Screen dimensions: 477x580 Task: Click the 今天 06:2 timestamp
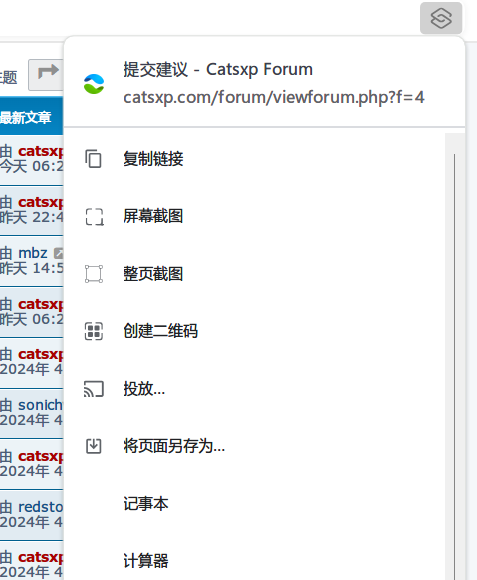[x=31, y=166]
